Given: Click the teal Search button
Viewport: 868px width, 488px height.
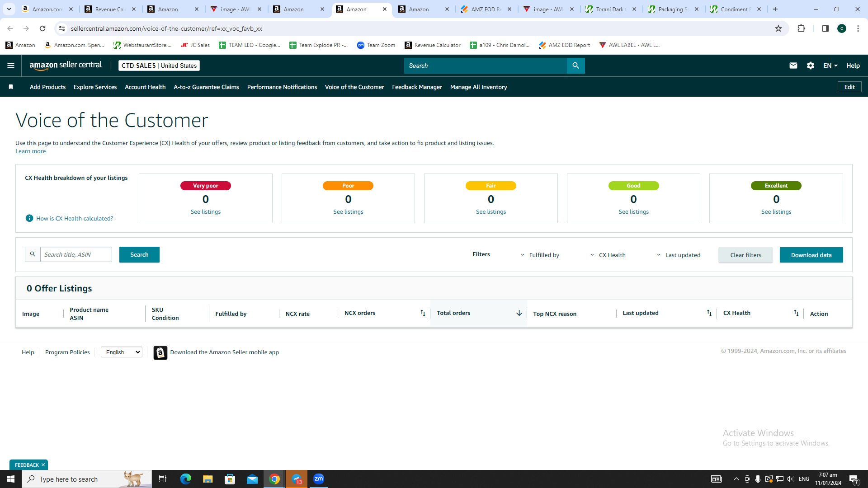Looking at the screenshot, I should 139,254.
